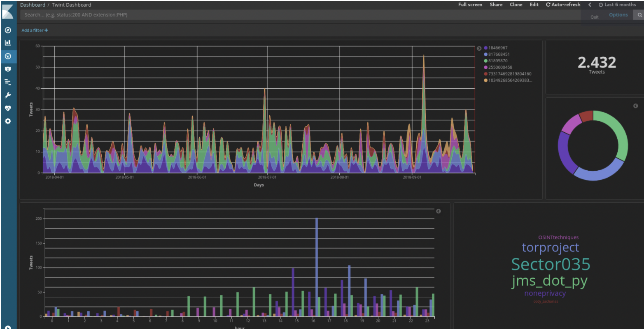
Task: Click legend color dot for 18466967
Action: pyautogui.click(x=486, y=48)
